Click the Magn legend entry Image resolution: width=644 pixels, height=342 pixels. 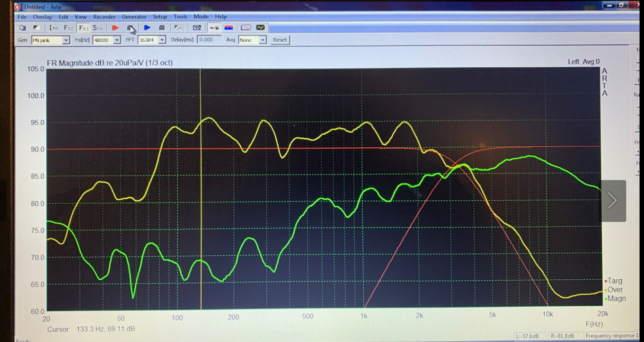pyautogui.click(x=615, y=298)
